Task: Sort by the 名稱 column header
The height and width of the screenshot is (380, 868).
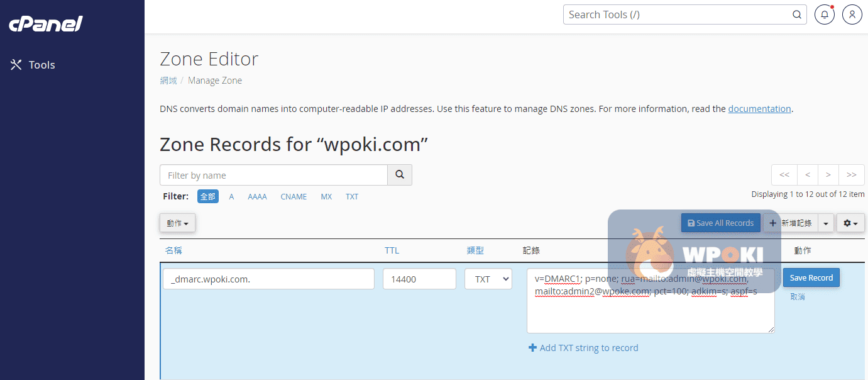Action: coord(173,250)
